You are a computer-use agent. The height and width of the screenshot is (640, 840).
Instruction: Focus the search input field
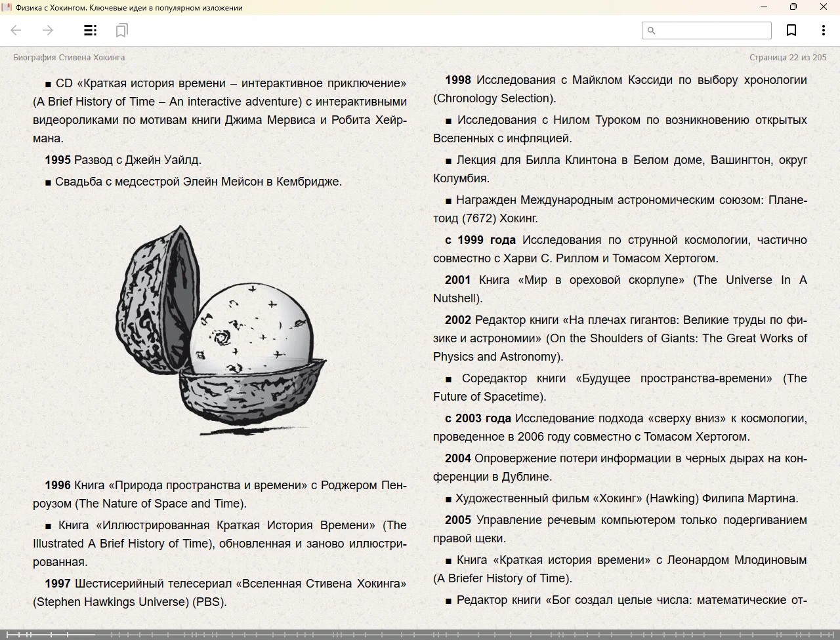(707, 30)
